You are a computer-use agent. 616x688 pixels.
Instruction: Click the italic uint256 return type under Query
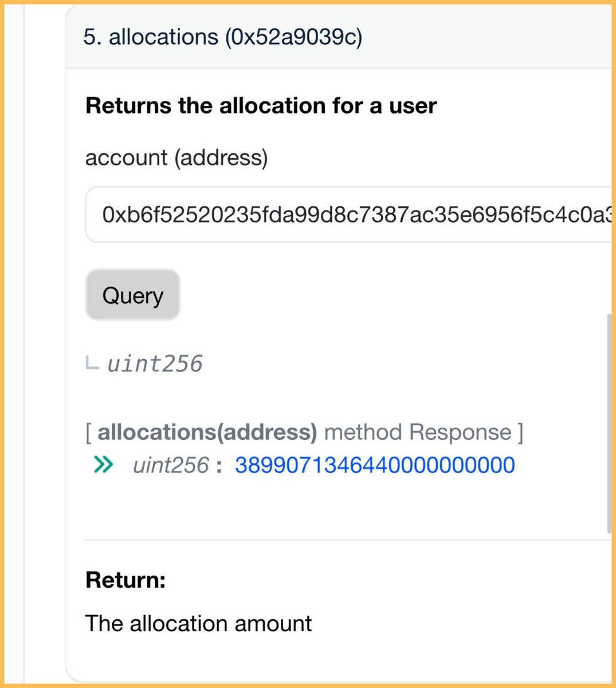(x=155, y=363)
